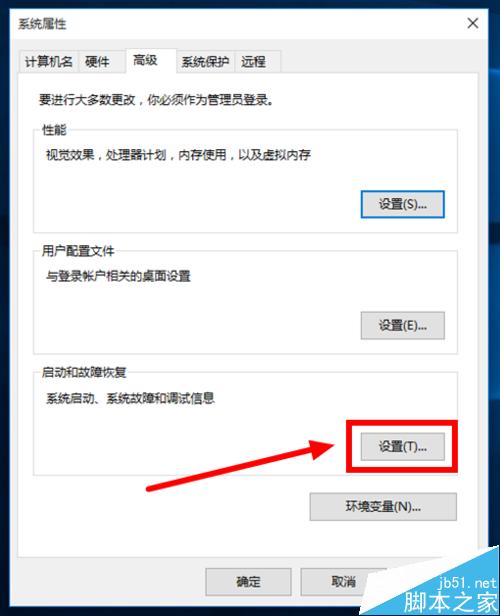Confirm with the 确定 button
Screen dimensions: 500x616
click(x=248, y=582)
